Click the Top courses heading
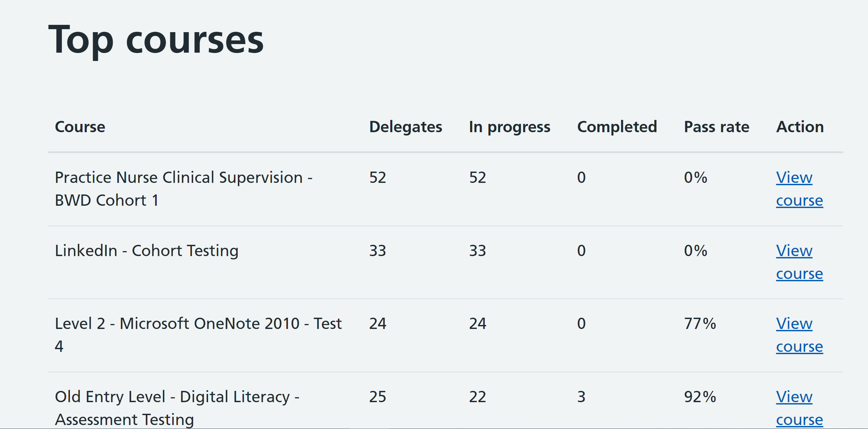This screenshot has height=429, width=868. [156, 40]
